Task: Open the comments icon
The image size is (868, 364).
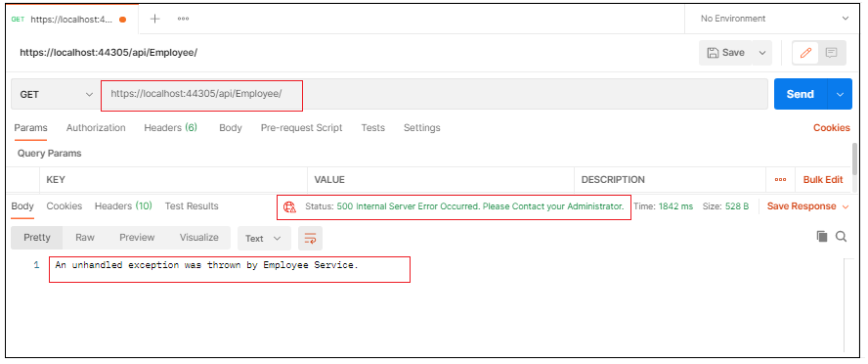Action: click(x=831, y=53)
